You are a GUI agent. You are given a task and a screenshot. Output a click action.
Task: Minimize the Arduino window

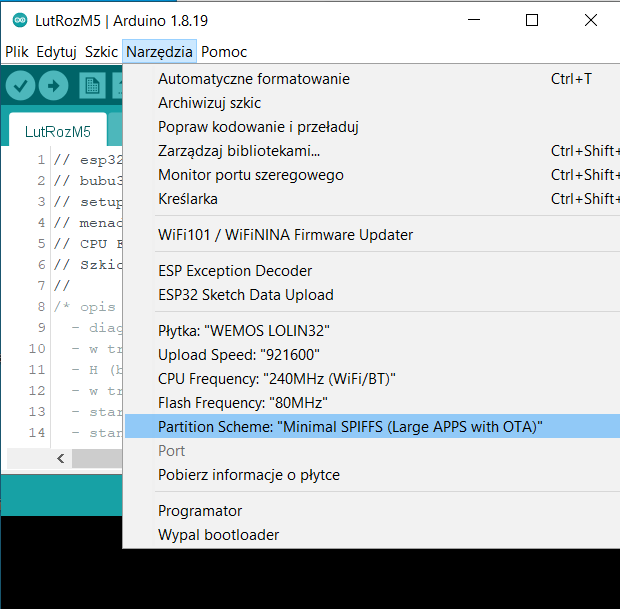coord(474,20)
